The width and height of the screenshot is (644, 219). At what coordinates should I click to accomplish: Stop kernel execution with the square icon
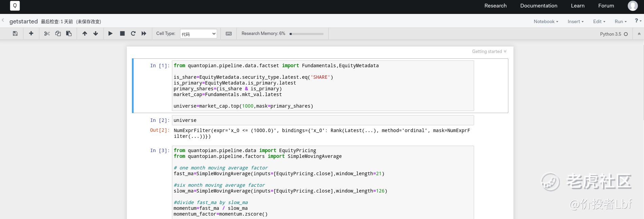click(x=122, y=33)
